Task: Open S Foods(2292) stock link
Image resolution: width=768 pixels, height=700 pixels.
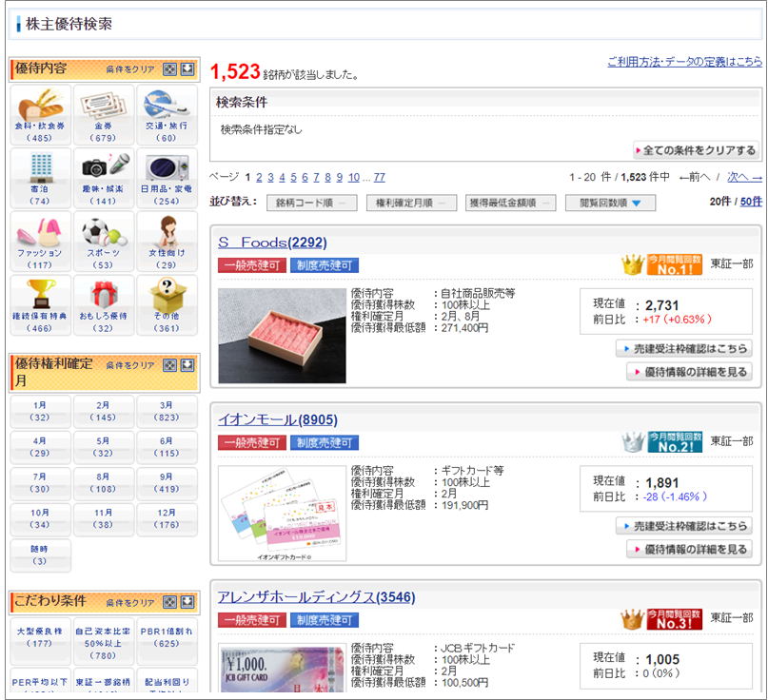Action: click(272, 243)
